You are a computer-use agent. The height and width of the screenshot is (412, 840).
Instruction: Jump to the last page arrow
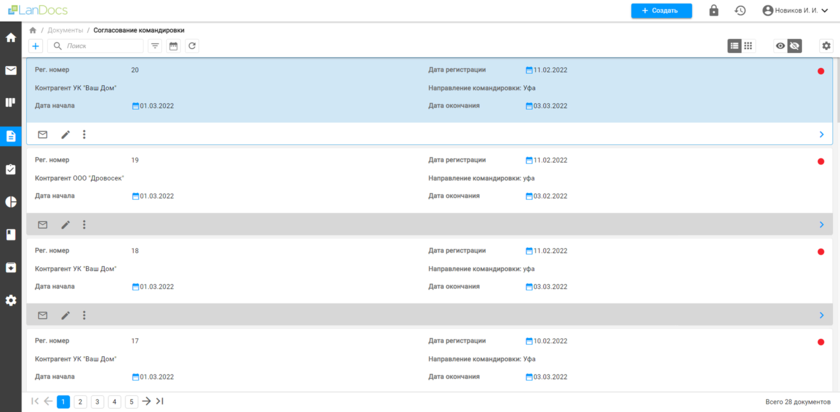(160, 401)
